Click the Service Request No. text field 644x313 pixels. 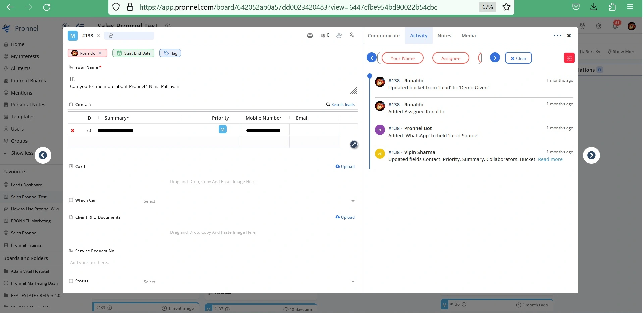click(x=213, y=263)
